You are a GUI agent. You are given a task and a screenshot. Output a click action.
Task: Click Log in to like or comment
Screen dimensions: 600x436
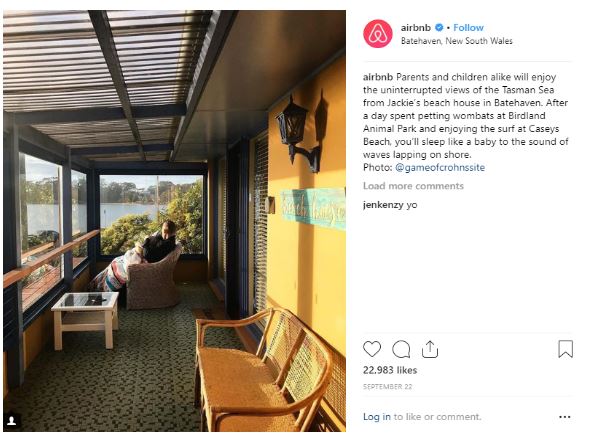377,416
